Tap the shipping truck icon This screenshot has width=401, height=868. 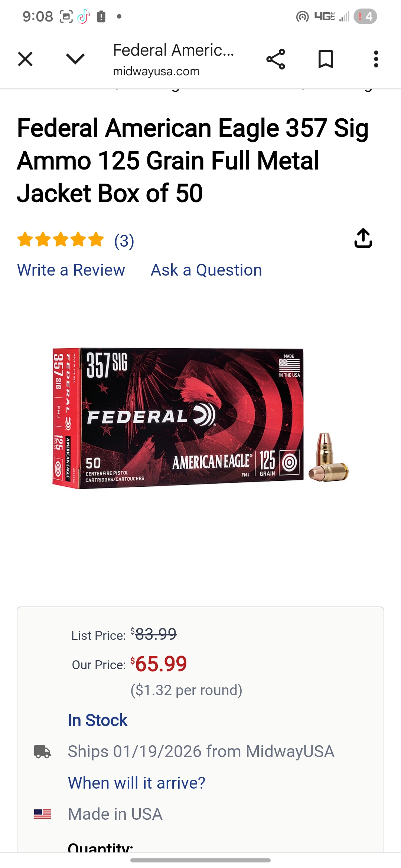point(42,752)
